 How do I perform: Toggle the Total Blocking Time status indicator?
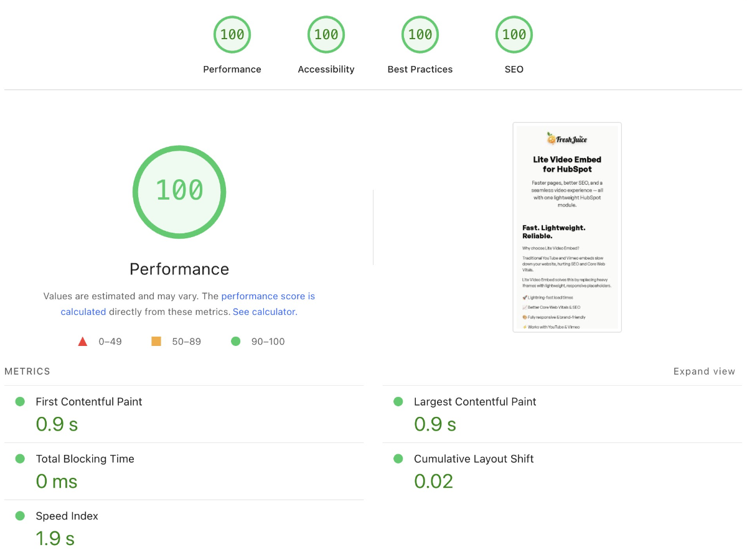click(x=20, y=459)
